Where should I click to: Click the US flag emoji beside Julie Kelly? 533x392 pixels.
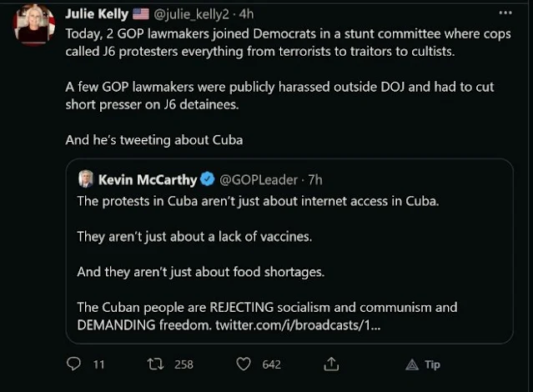141,14
